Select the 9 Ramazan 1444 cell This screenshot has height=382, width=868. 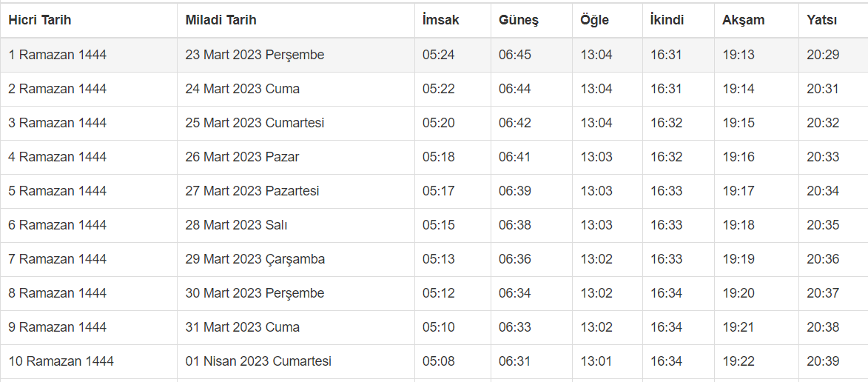pos(58,327)
